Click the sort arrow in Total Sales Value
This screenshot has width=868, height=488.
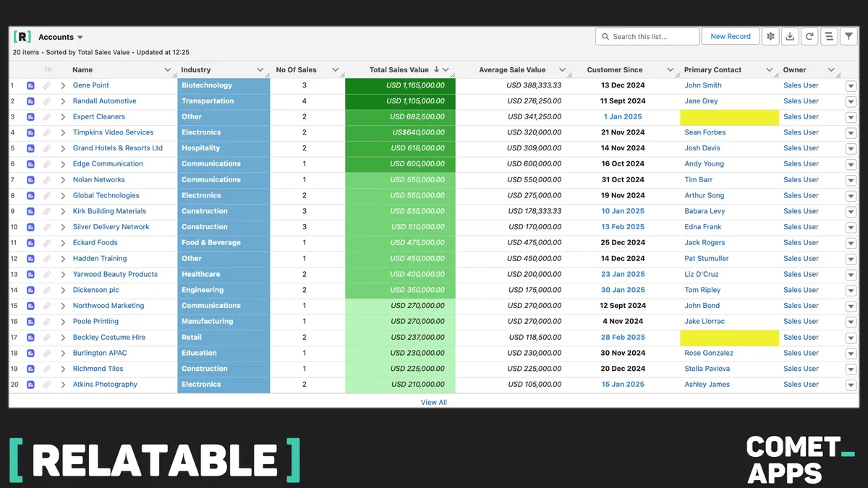pos(436,69)
